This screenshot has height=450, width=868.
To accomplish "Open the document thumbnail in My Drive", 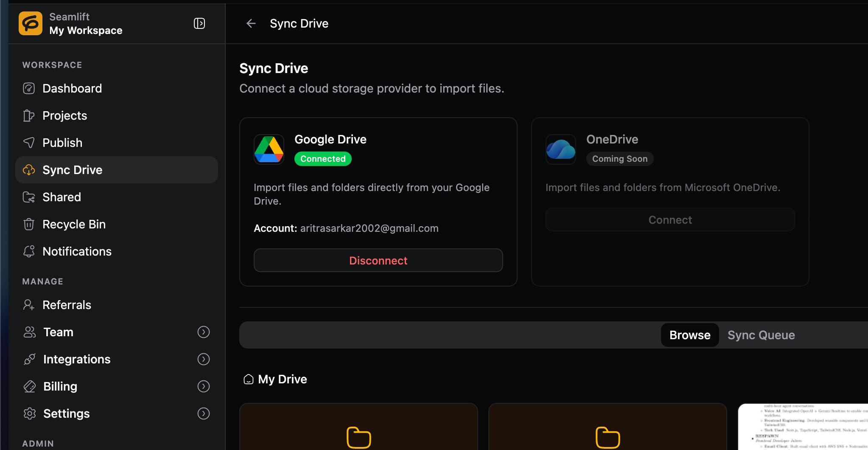I will 803,427.
